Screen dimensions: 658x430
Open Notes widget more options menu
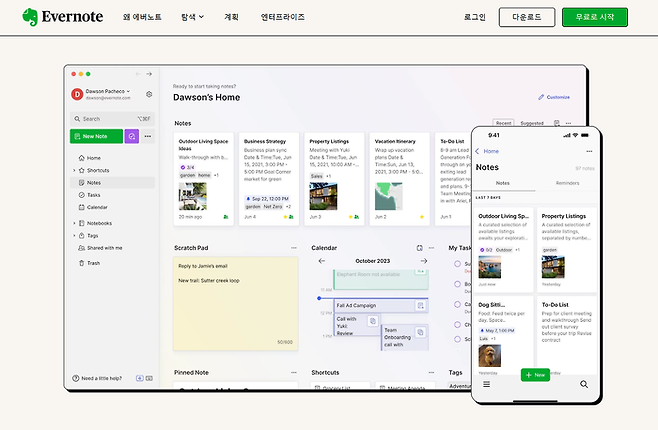pyautogui.click(x=568, y=123)
